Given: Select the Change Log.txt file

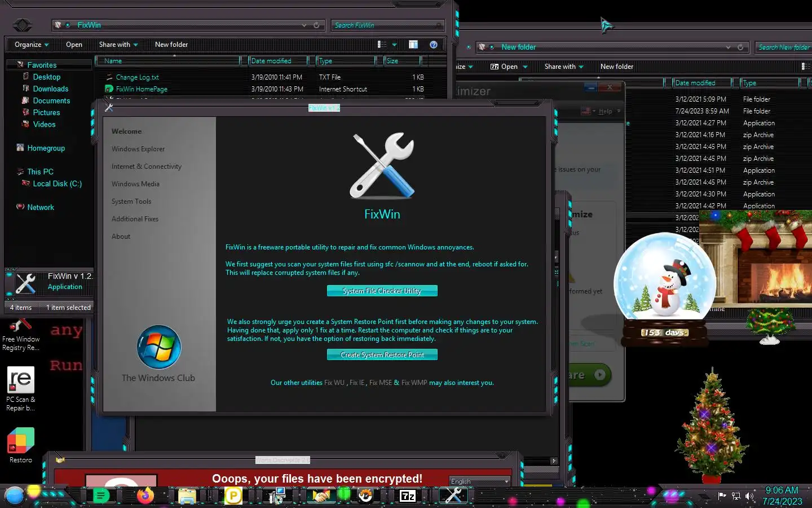Looking at the screenshot, I should coord(137,77).
